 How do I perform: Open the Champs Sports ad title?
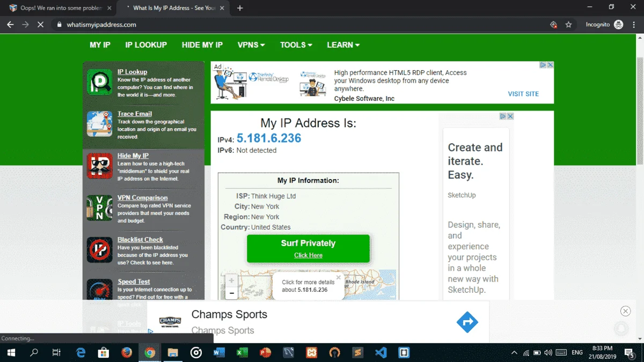[229, 315]
